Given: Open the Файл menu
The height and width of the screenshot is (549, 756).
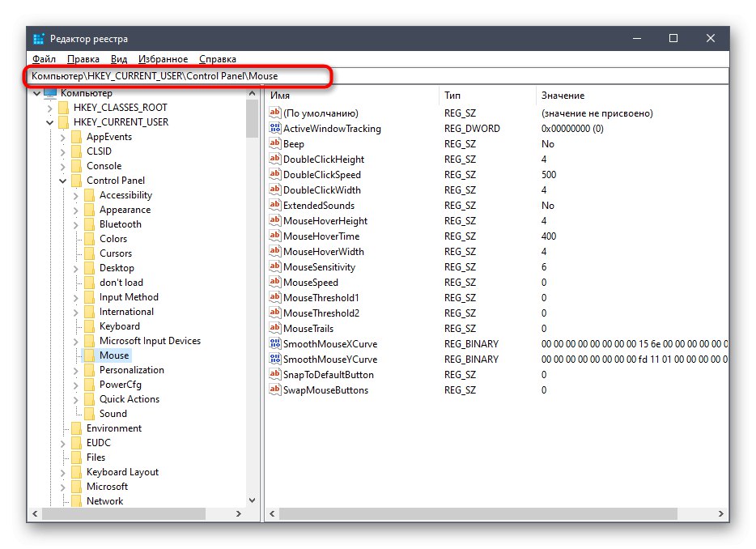Looking at the screenshot, I should [x=44, y=59].
